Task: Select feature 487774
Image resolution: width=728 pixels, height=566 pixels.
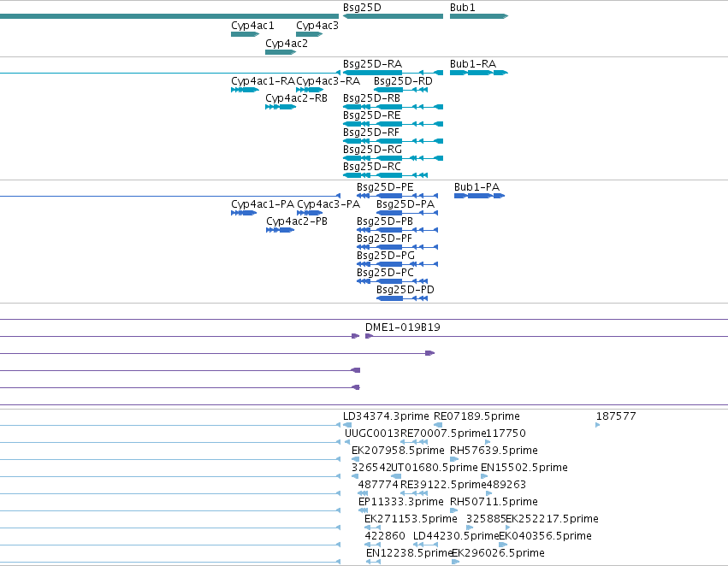Action: click(x=363, y=493)
